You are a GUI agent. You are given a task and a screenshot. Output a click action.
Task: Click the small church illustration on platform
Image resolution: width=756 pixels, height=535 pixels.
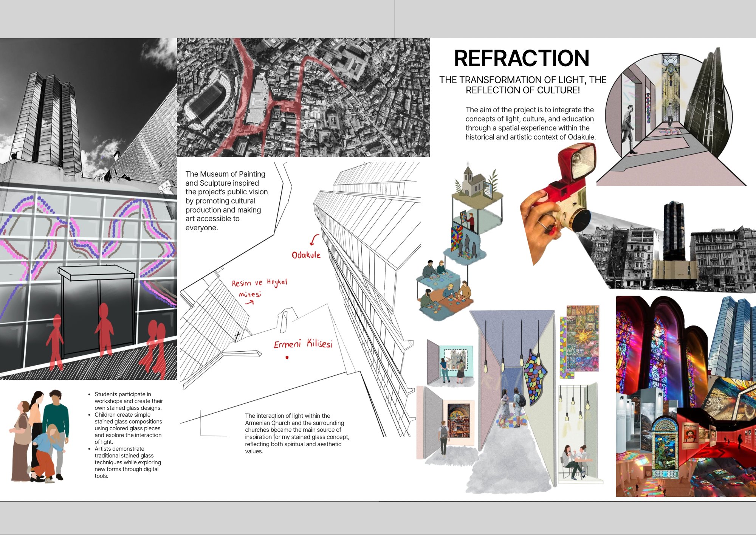[478, 181]
